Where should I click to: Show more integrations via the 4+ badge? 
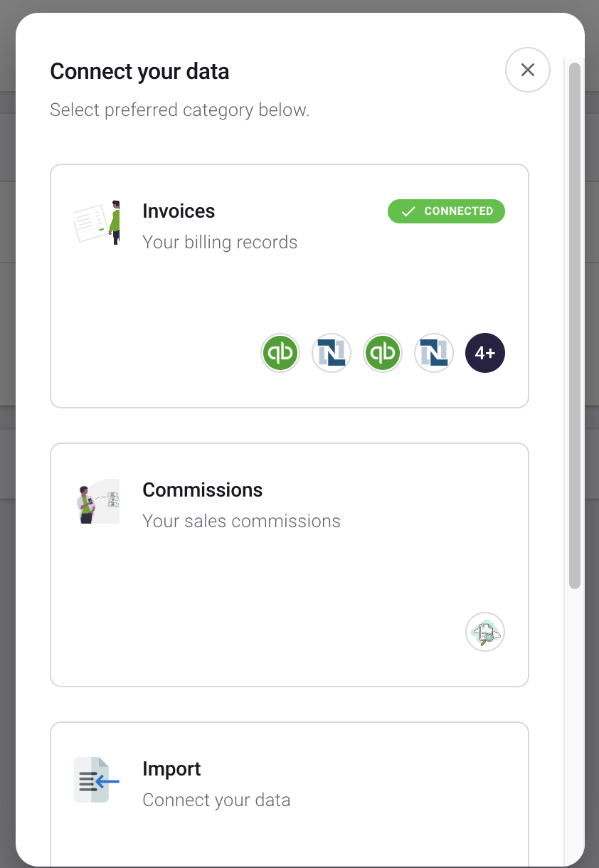tap(485, 353)
